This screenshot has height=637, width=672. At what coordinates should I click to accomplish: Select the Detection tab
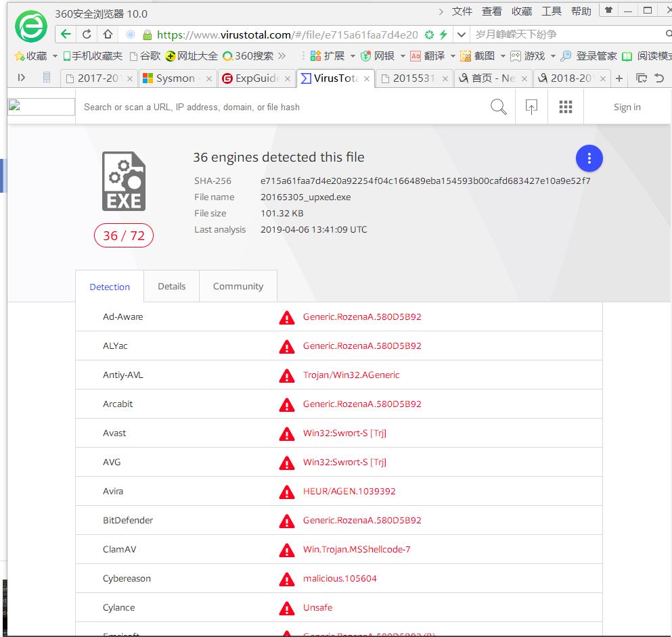(x=110, y=287)
